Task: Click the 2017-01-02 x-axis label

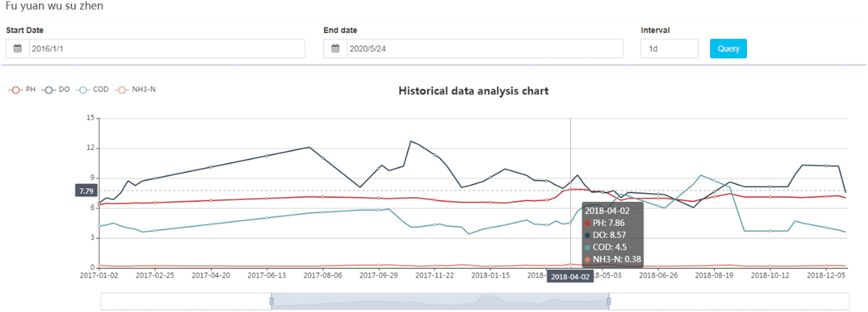Action: [99, 276]
